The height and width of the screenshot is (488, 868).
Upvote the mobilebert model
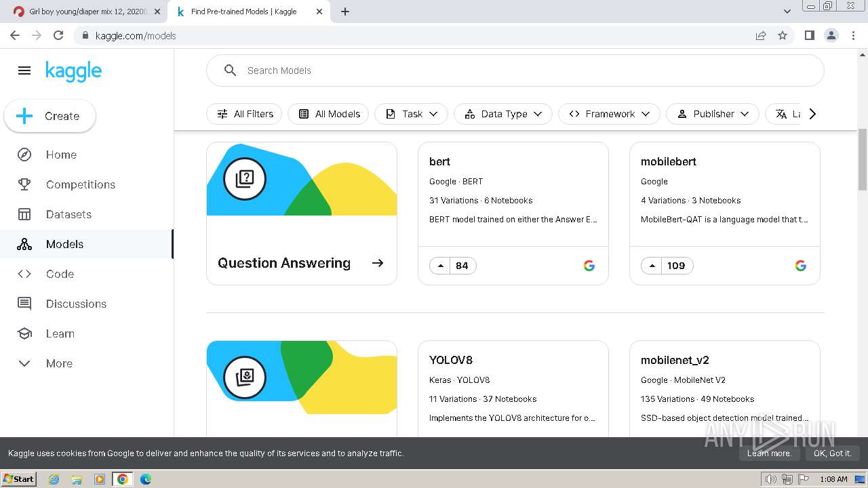pyautogui.click(x=652, y=266)
